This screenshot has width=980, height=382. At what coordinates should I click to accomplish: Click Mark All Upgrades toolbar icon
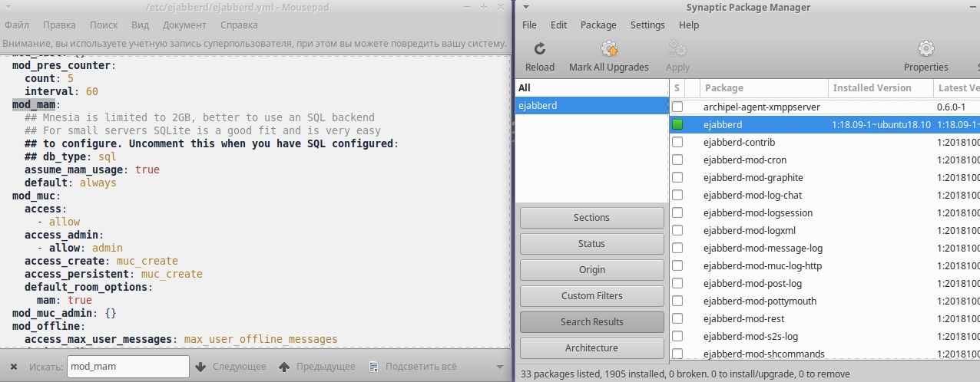(x=609, y=49)
